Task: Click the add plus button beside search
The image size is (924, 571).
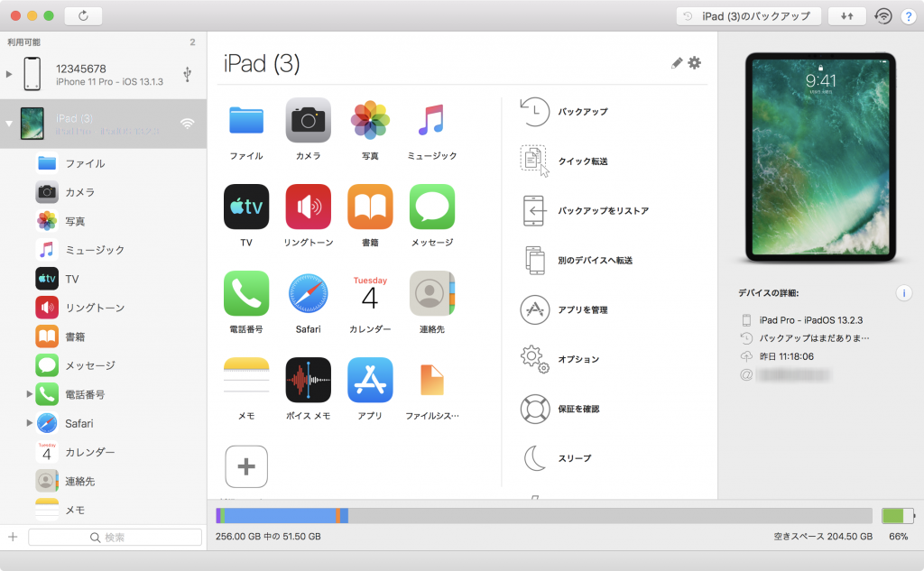Action: (13, 537)
